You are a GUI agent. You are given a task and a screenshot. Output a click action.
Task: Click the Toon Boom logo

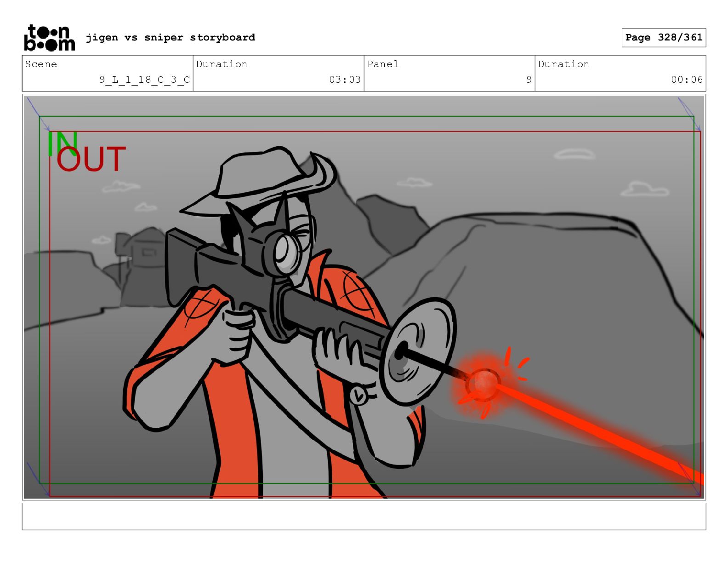(x=49, y=37)
